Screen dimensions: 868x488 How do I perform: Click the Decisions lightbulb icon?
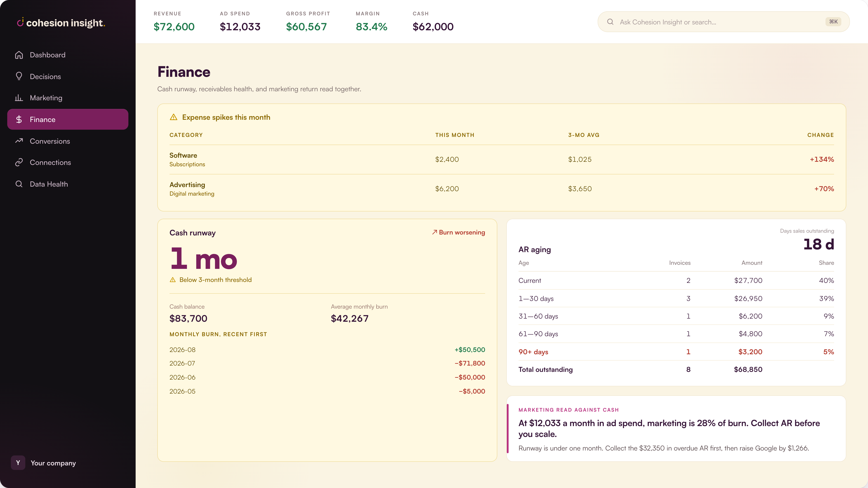click(x=19, y=76)
